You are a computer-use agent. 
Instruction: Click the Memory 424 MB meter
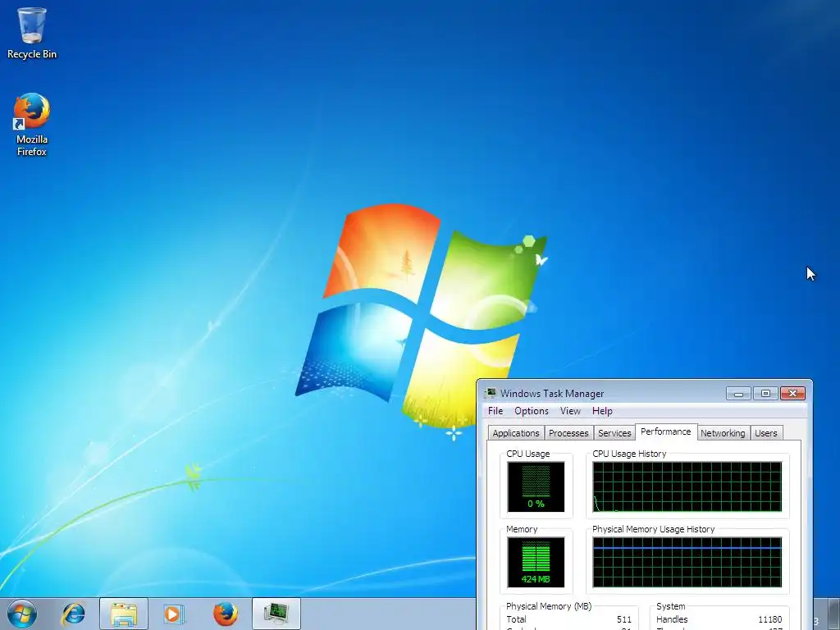[536, 563]
